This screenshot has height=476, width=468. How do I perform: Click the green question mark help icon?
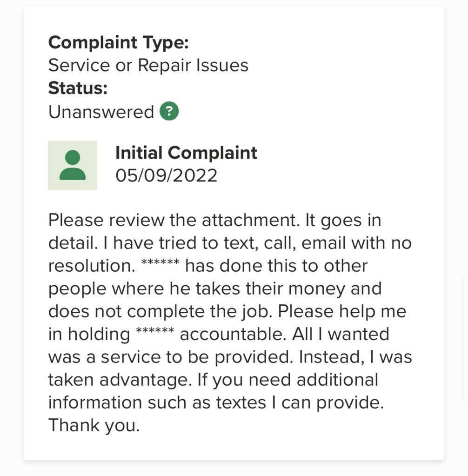click(x=169, y=111)
